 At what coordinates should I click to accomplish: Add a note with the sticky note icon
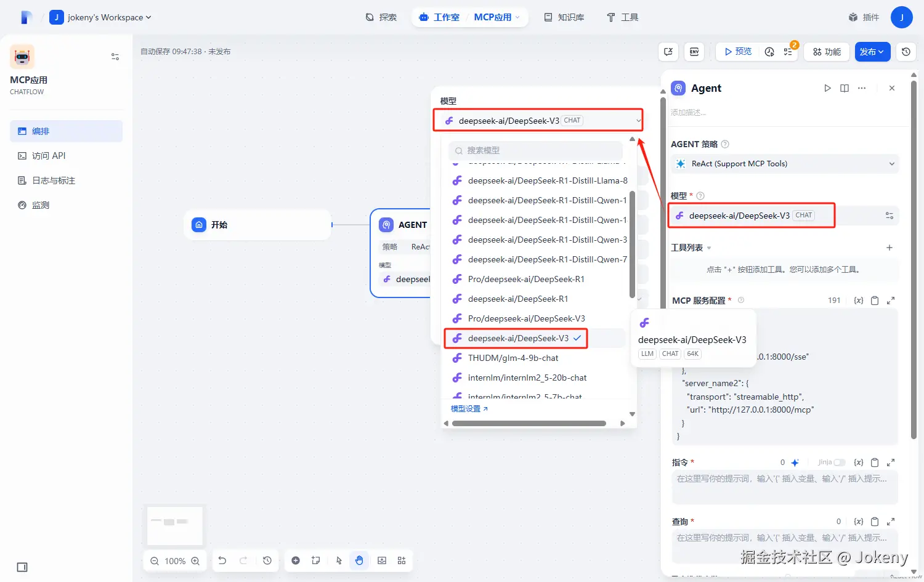tap(316, 560)
